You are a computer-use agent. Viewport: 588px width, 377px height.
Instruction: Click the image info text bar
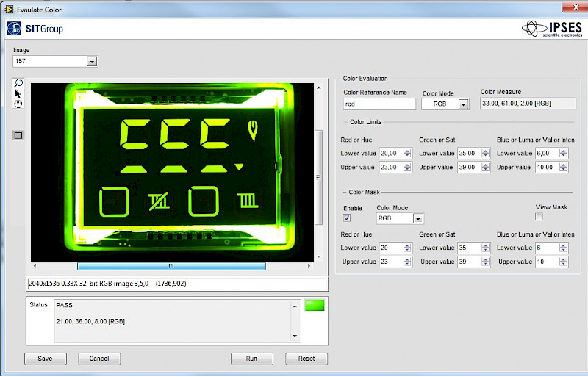point(177,284)
